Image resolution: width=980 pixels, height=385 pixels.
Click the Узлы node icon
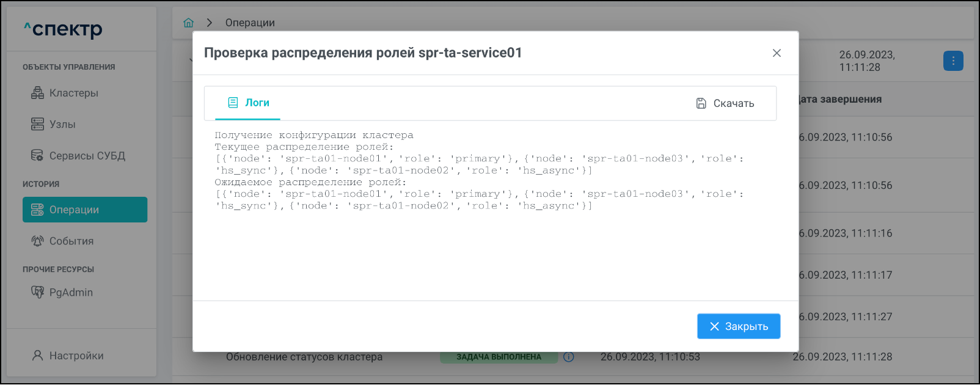click(37, 124)
